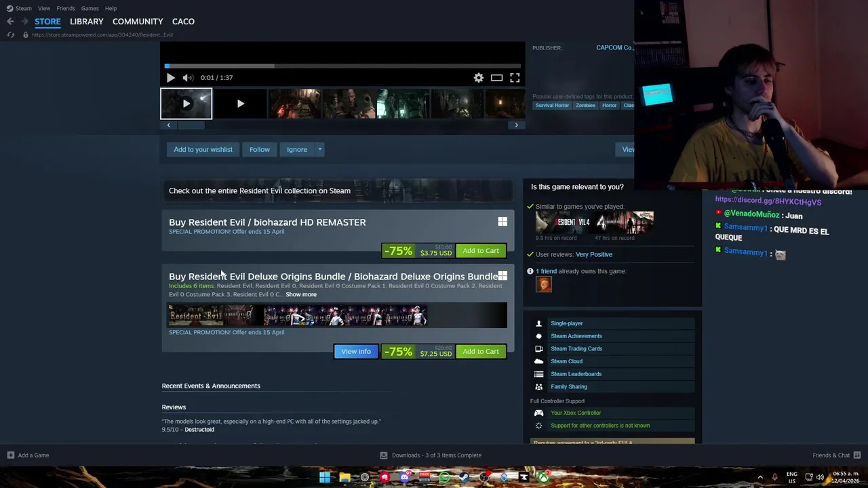The image size is (868, 488).
Task: View info for Deluxe Origins Bundle
Action: point(356,351)
